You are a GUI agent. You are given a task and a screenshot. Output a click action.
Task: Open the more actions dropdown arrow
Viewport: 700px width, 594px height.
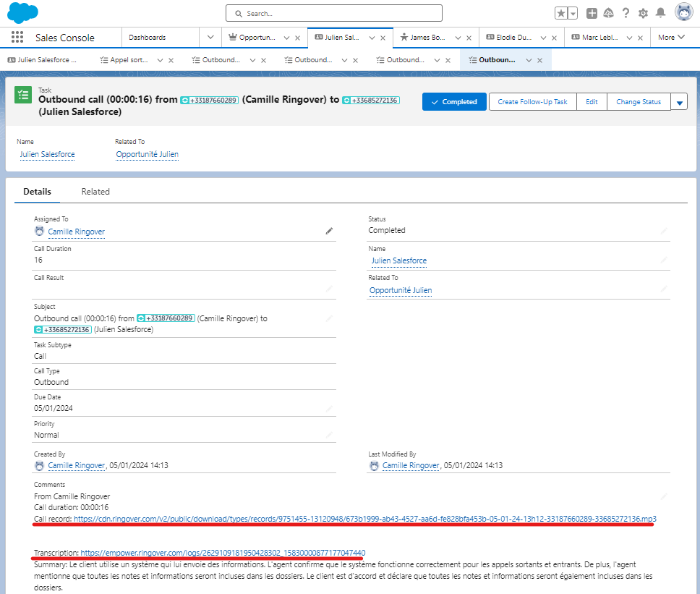tap(679, 102)
